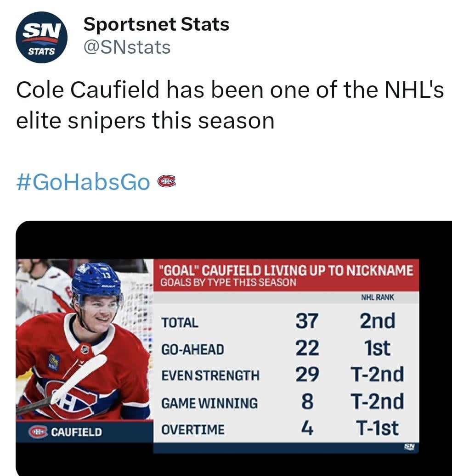
Task: Click the Canadiens logo in the CAUFIELD name bar
Action: (x=38, y=432)
